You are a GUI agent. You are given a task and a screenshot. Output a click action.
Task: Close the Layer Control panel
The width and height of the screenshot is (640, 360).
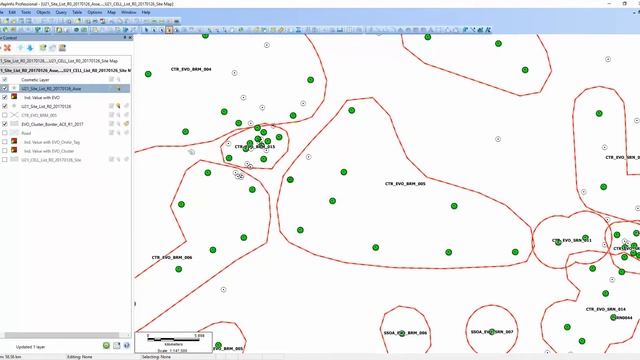130,38
